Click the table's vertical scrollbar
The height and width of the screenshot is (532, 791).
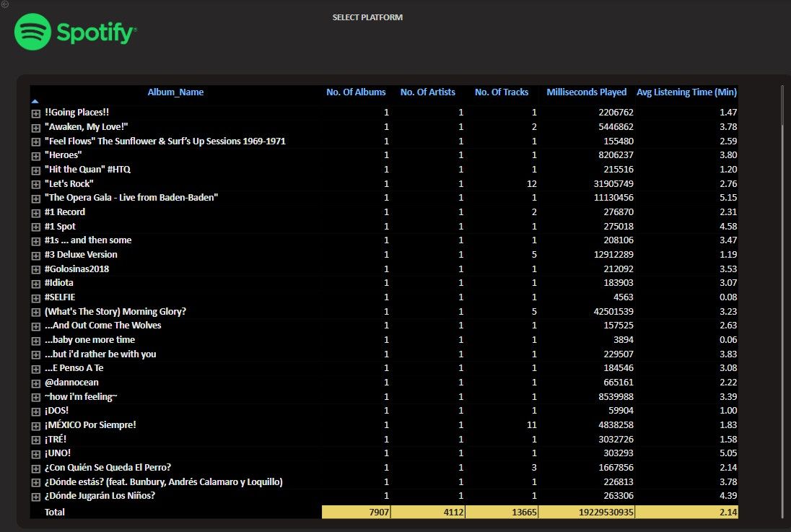[782, 289]
